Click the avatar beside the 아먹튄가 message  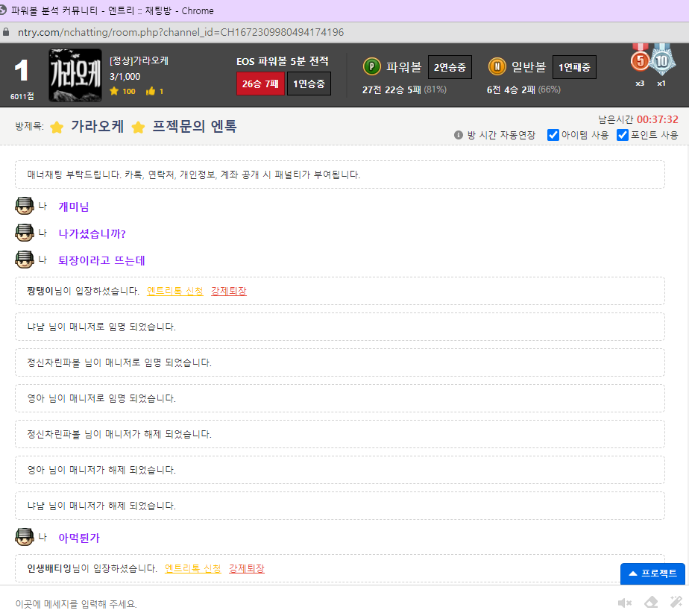(x=25, y=537)
